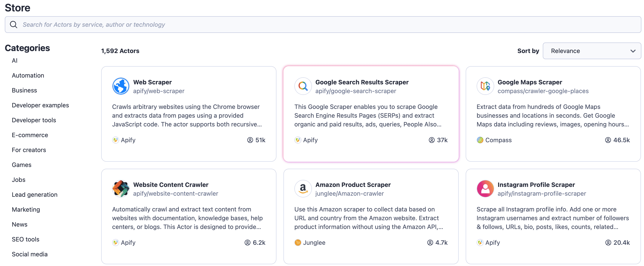Select the SEO tools category
The width and height of the screenshot is (644, 266).
(25, 239)
